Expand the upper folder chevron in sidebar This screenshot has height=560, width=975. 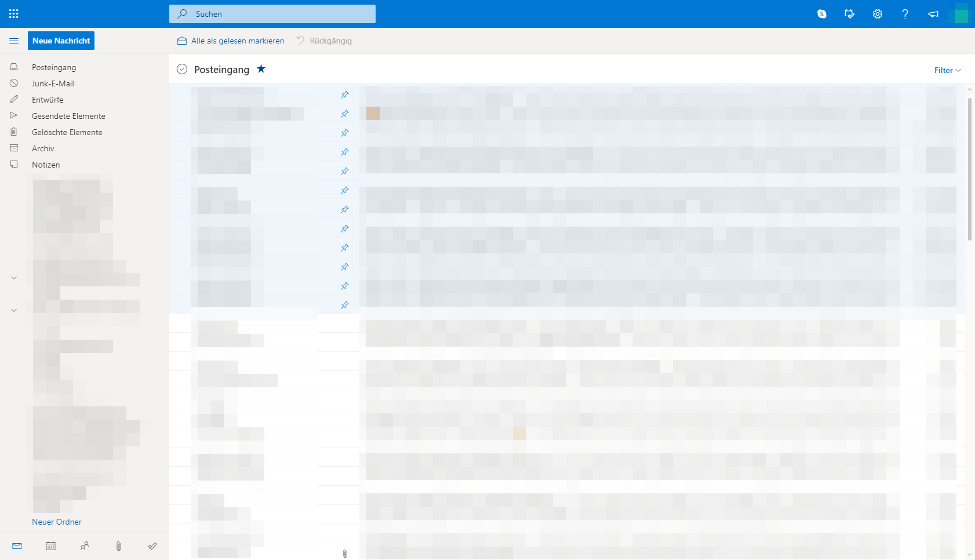coord(13,278)
